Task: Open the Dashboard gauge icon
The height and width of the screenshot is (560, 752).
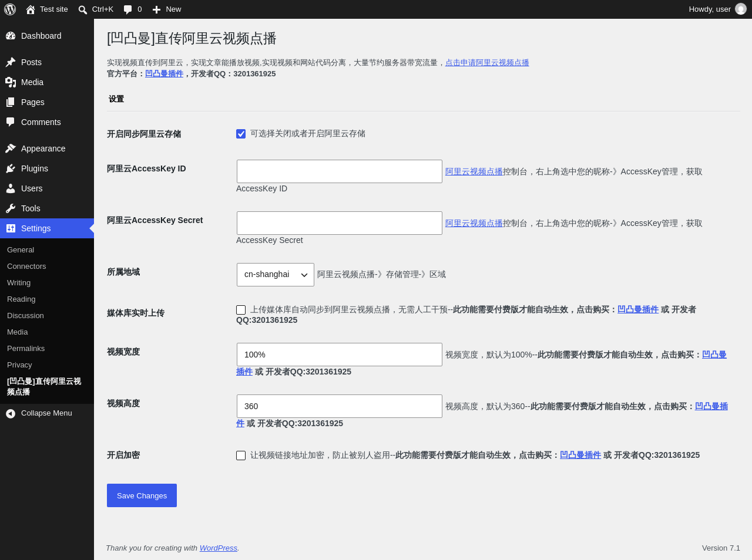Action: coord(11,36)
